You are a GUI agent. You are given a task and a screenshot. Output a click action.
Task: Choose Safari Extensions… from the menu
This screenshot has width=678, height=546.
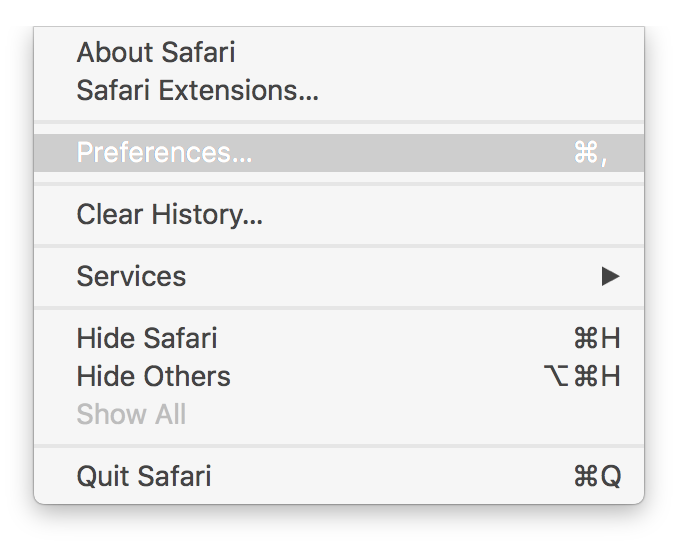pyautogui.click(x=197, y=91)
